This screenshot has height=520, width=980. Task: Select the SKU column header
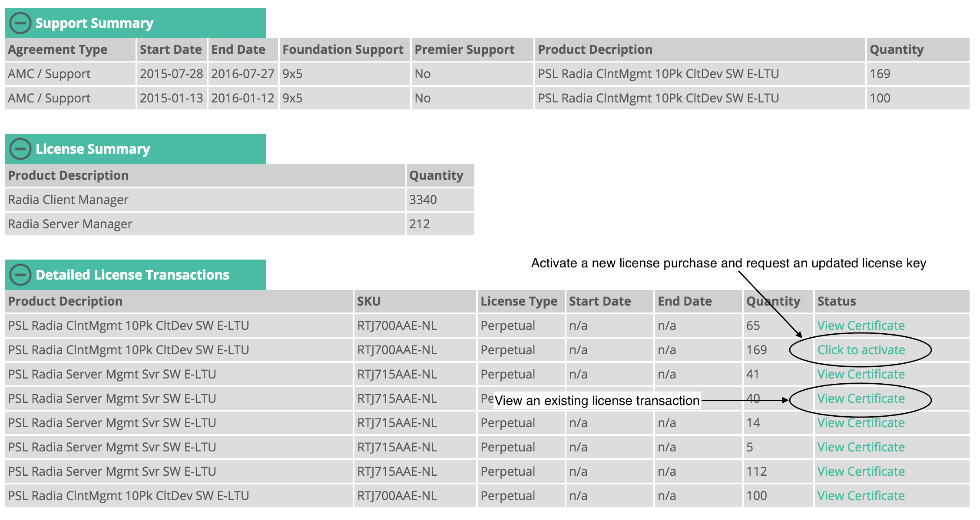point(415,301)
